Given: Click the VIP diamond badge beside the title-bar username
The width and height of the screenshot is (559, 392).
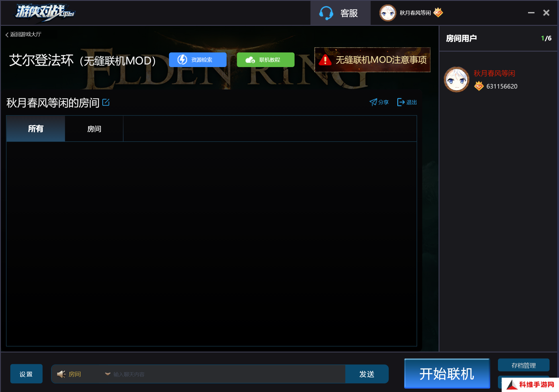Looking at the screenshot, I should coord(438,13).
